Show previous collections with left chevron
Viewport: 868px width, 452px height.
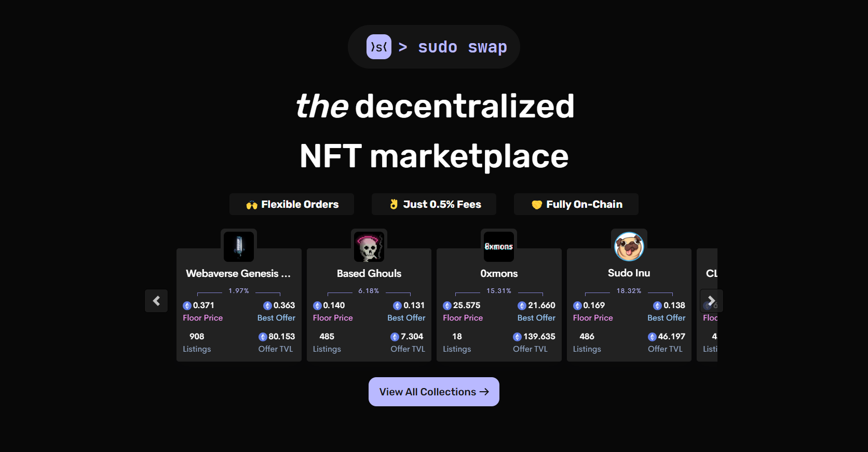point(156,301)
